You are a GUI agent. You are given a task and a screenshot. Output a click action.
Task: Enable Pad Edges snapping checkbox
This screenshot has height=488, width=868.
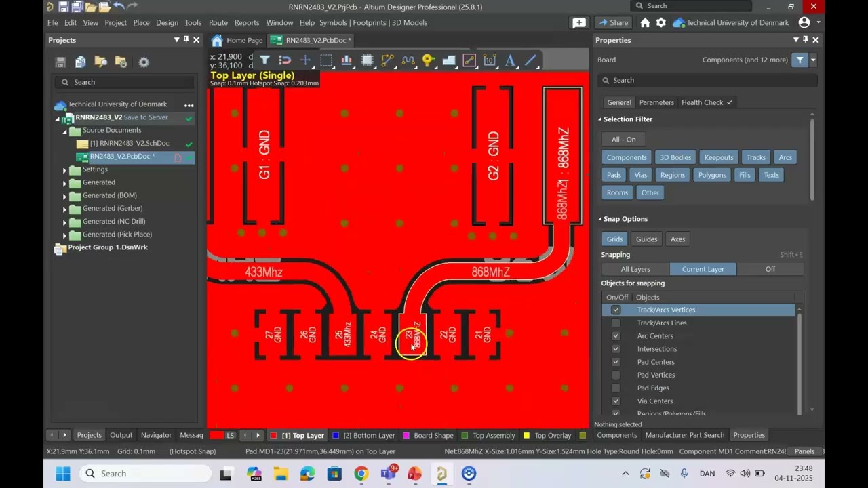pyautogui.click(x=616, y=388)
